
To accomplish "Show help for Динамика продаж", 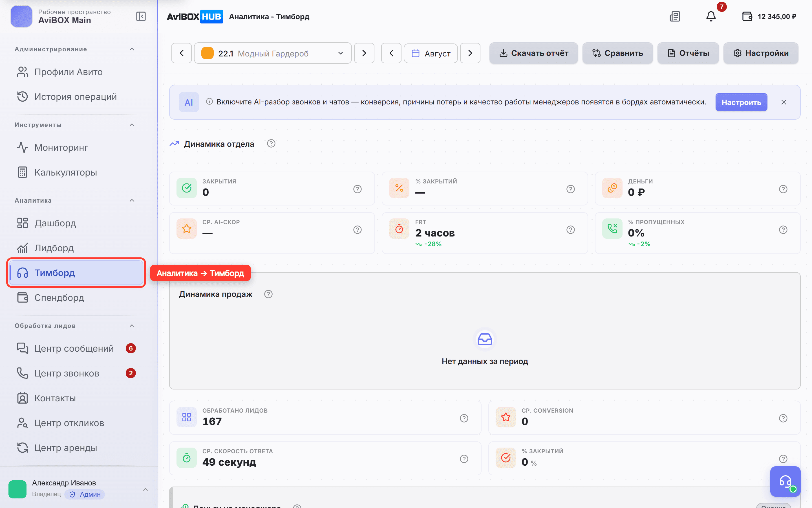I will pyautogui.click(x=268, y=294).
